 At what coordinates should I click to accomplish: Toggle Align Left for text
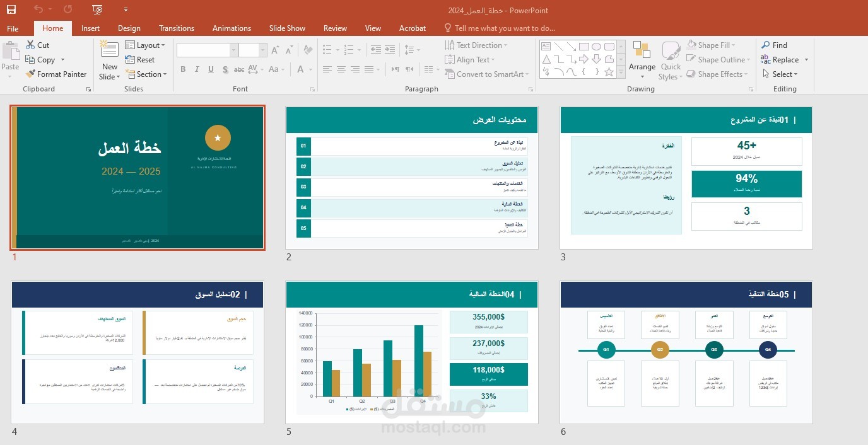click(327, 69)
